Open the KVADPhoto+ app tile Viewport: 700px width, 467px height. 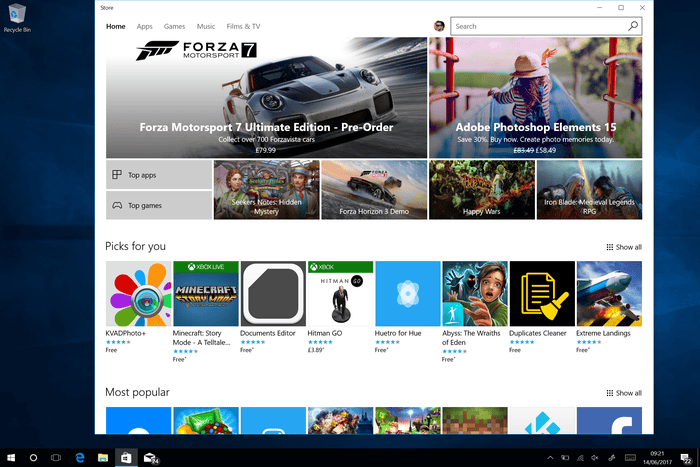[138, 294]
